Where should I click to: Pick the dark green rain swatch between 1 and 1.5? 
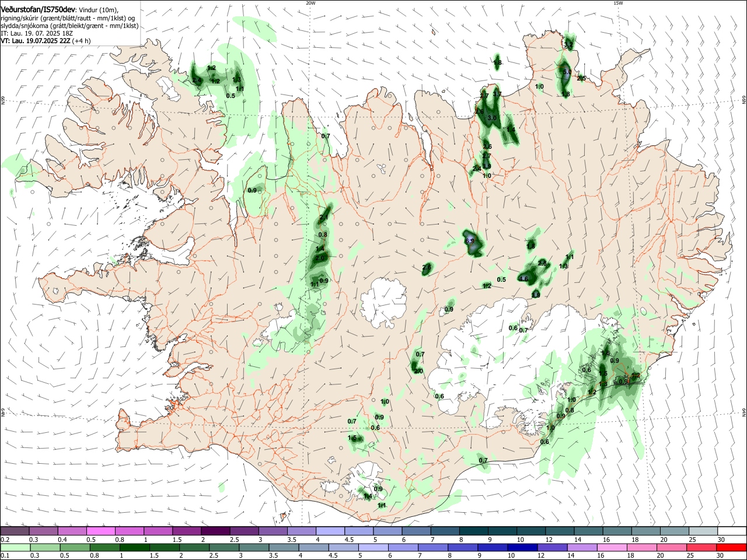point(135,548)
